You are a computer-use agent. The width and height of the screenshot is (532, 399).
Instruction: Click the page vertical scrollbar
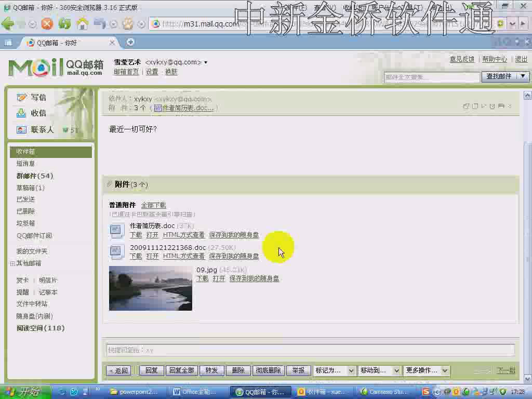528,237
